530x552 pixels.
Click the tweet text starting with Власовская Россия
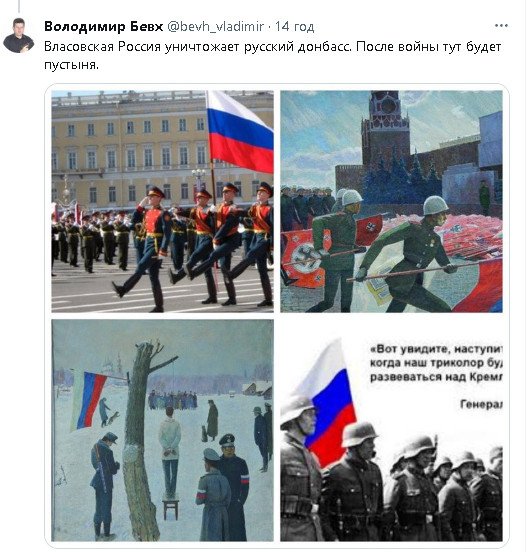272,56
